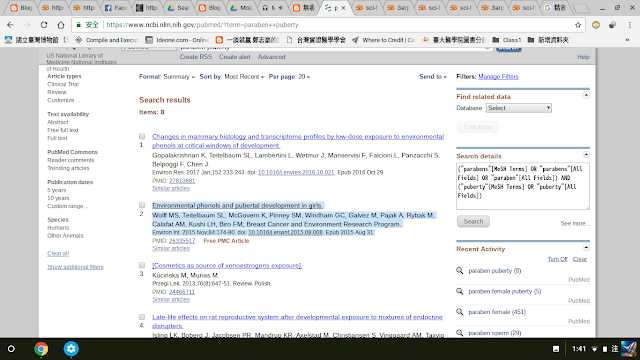Open Chrome menu three-dot icon
Screen dimensions: 640x360
click(x=629, y=25)
